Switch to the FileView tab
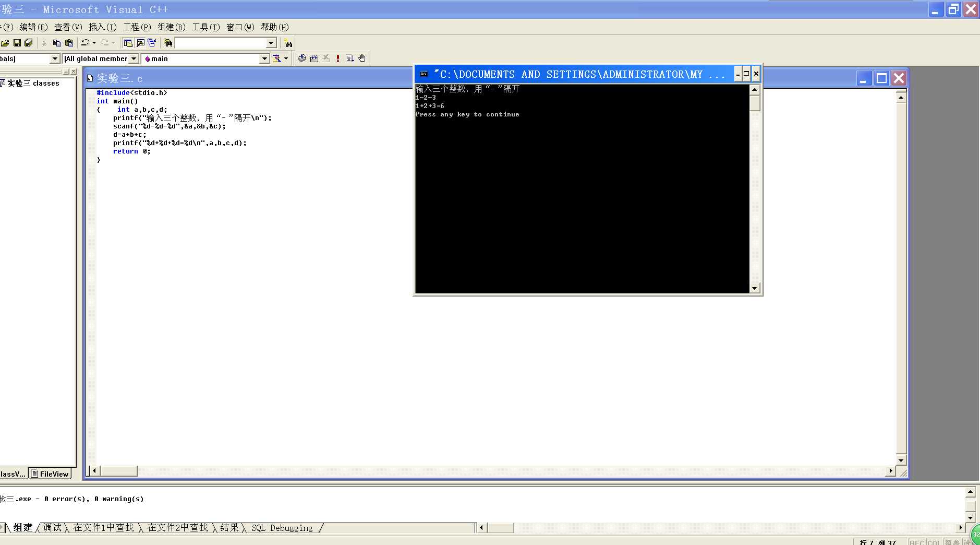The height and width of the screenshot is (545, 980). 50,474
